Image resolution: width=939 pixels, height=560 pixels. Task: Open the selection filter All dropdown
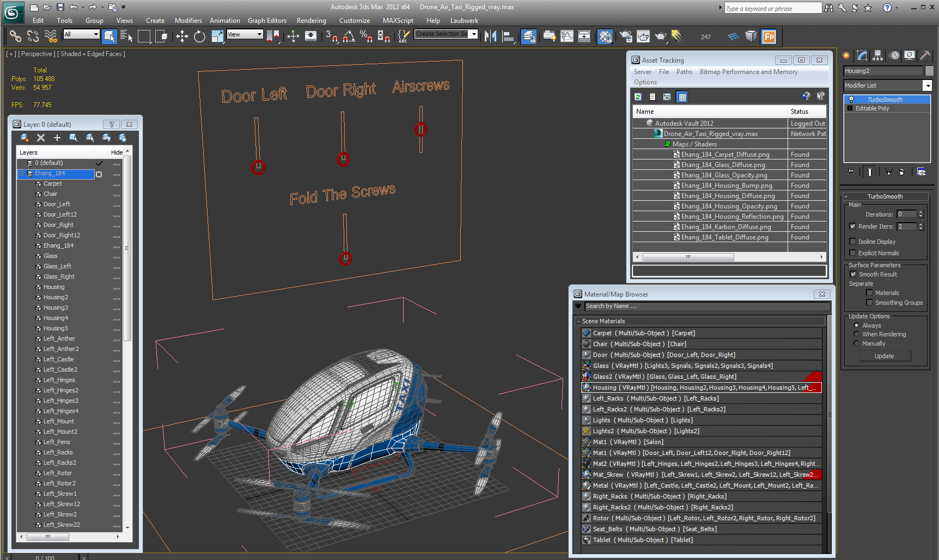point(96,34)
